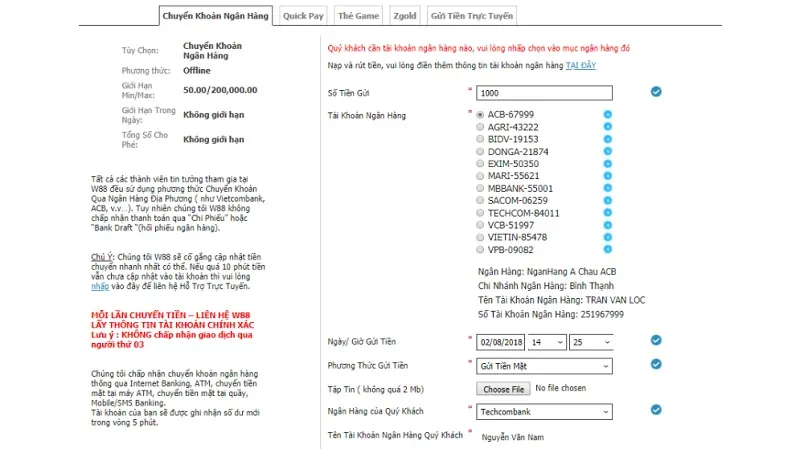800x449 pixels.
Task: Click the date field showing 02/08/2018
Action: [501, 342]
